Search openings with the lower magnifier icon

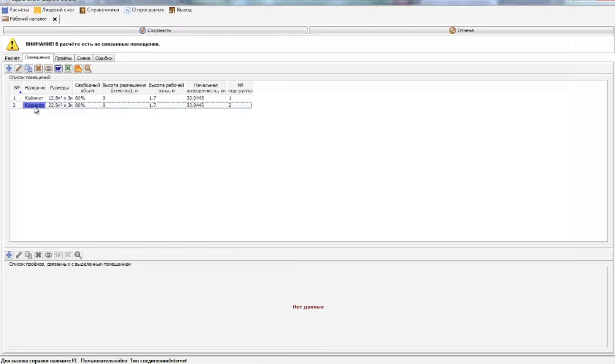coord(78,255)
